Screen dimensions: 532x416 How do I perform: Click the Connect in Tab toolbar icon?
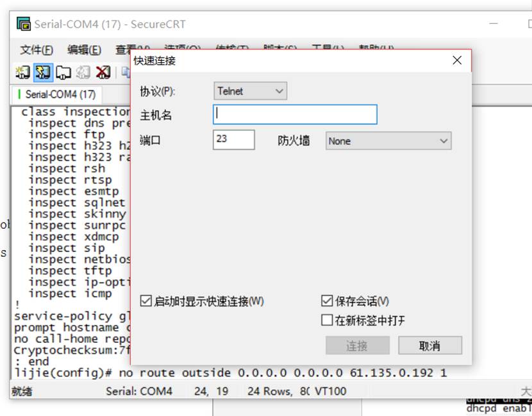pos(63,72)
